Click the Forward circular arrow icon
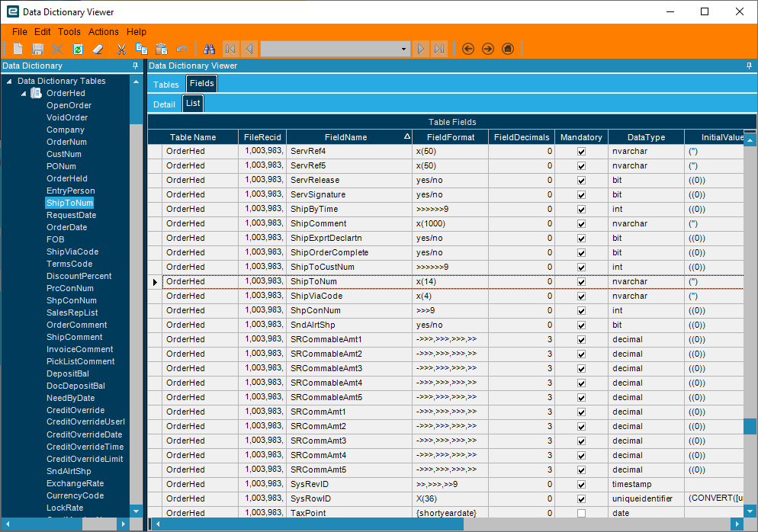This screenshot has width=758, height=532. pyautogui.click(x=488, y=49)
